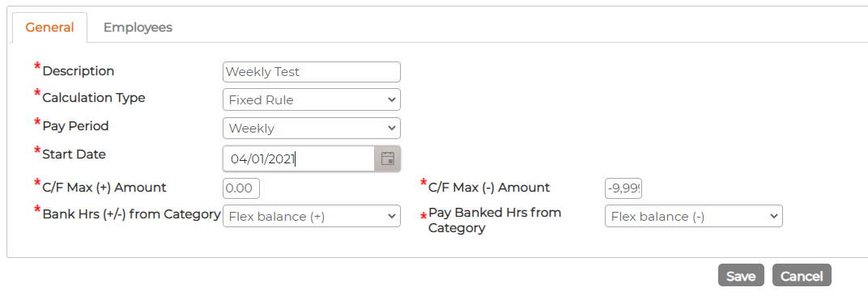The width and height of the screenshot is (868, 300).
Task: Click the Start Date label
Action: point(74,154)
